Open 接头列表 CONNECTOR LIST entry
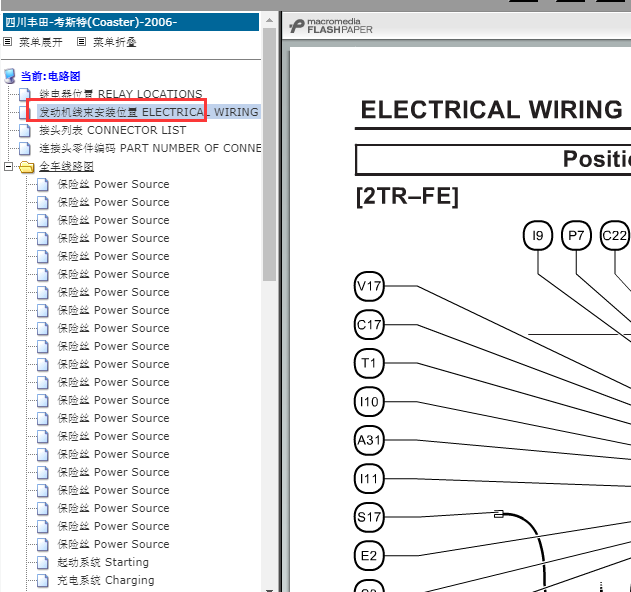Image resolution: width=631 pixels, height=592 pixels. [x=112, y=130]
